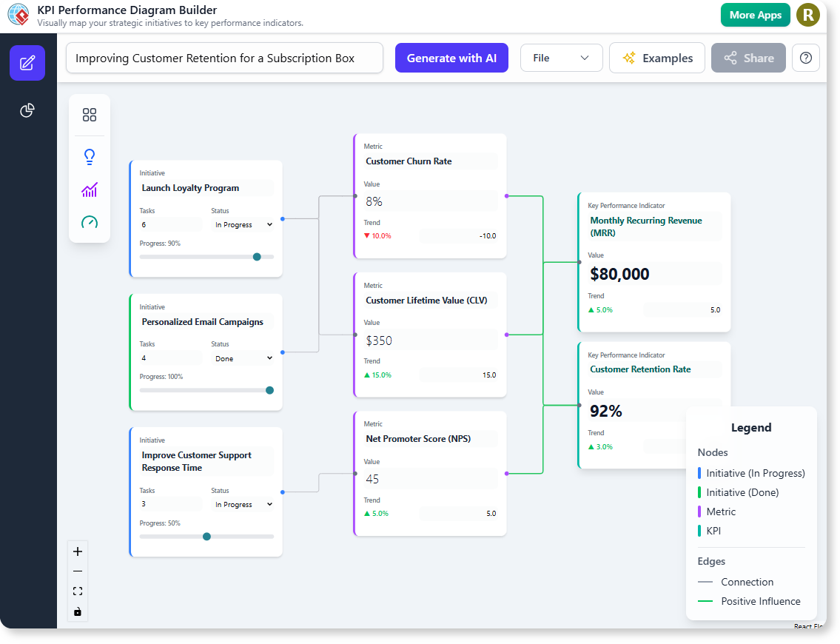
Task: Select the teal KPI gauge tool
Action: pos(90,222)
